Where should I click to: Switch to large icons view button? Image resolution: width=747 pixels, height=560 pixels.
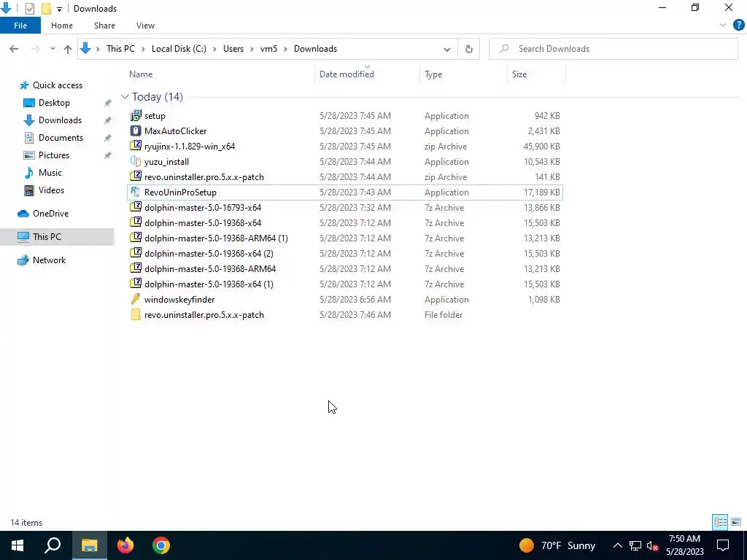click(736, 522)
